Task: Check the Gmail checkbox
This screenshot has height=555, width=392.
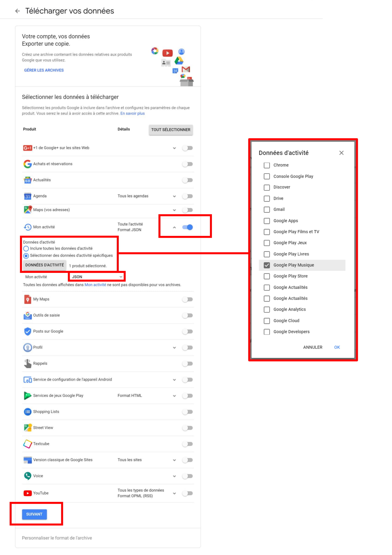Action: click(x=267, y=210)
